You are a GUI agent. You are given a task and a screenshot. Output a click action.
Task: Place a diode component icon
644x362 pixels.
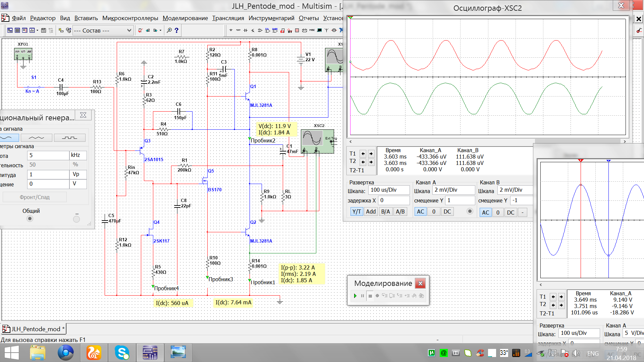(246, 30)
